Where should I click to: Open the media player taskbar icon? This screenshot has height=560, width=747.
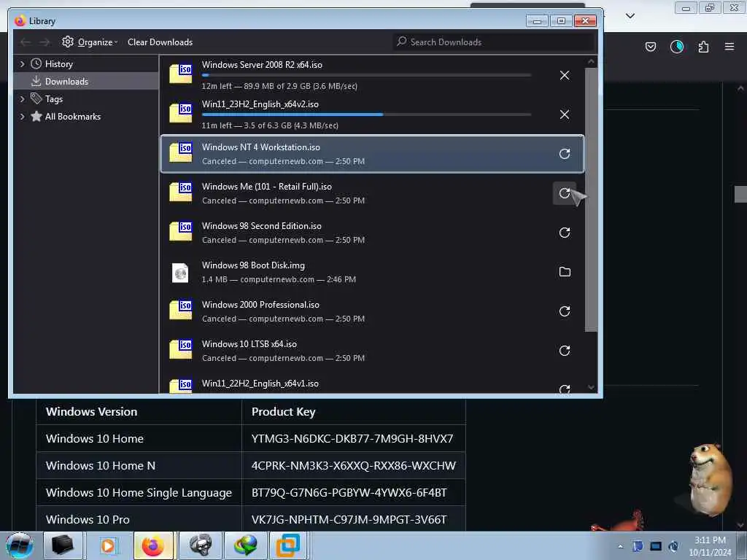pos(109,545)
